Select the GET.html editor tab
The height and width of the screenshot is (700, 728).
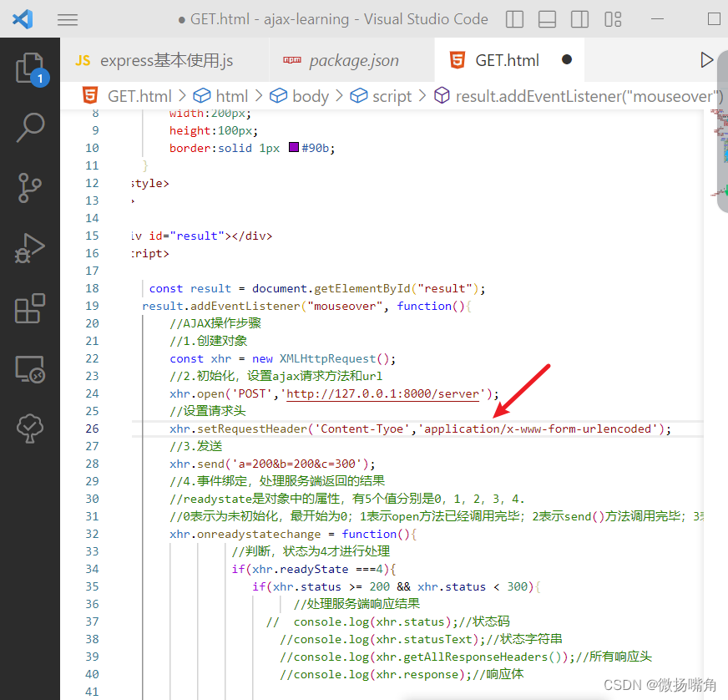(509, 60)
